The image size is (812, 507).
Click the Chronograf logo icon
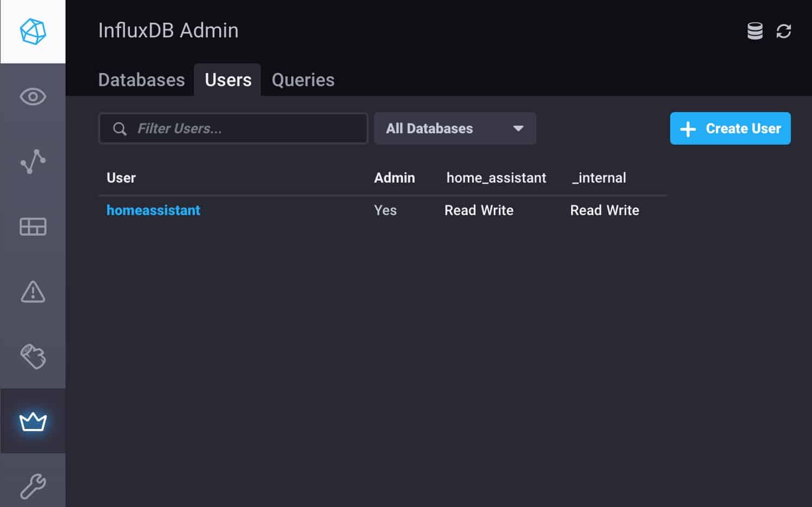(x=33, y=31)
